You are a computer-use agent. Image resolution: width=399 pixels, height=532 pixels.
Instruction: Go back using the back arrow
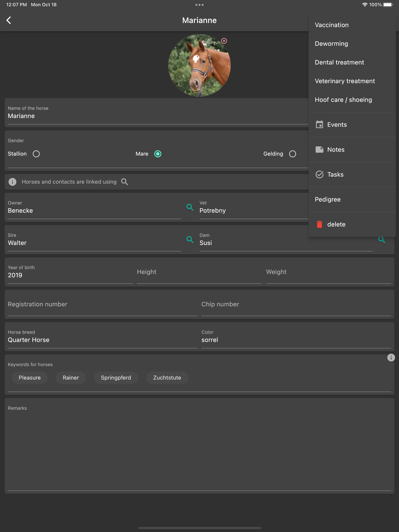click(x=9, y=20)
